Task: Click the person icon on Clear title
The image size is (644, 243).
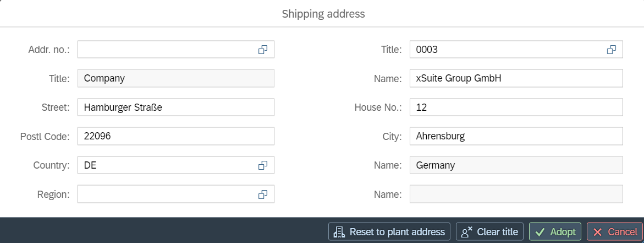Action: [x=467, y=232]
